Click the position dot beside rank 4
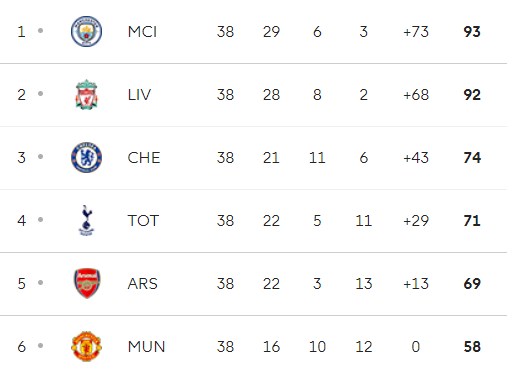The height and width of the screenshot is (375, 507). [x=41, y=220]
